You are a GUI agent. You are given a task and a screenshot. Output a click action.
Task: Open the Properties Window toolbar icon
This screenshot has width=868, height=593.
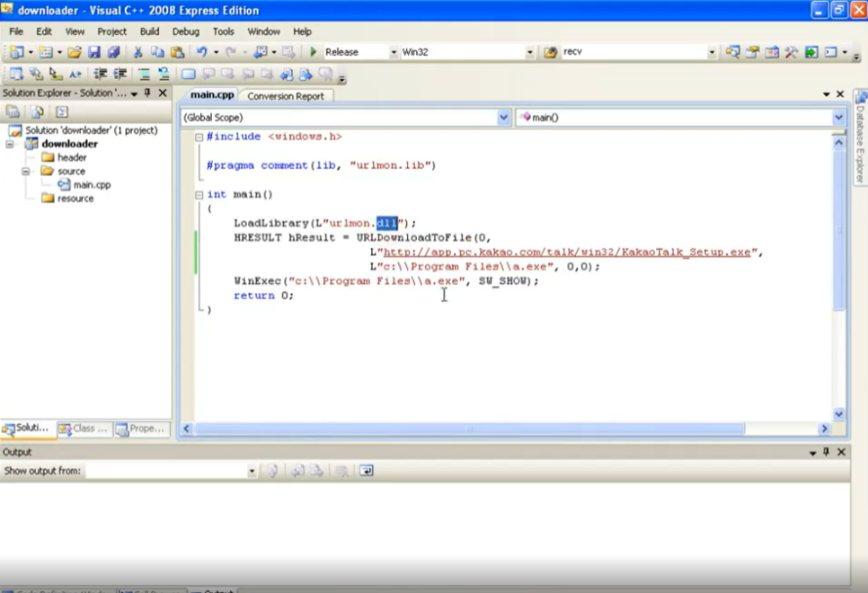pos(752,52)
